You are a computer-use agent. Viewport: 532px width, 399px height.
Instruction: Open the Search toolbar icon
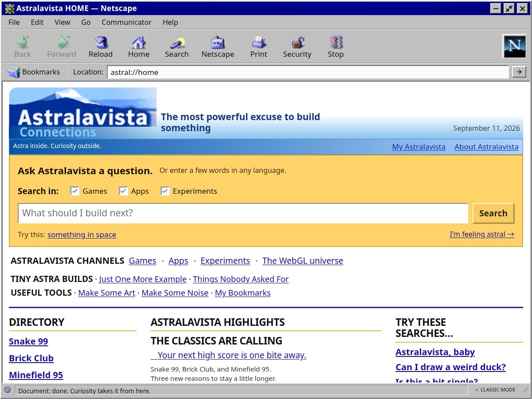click(x=177, y=47)
